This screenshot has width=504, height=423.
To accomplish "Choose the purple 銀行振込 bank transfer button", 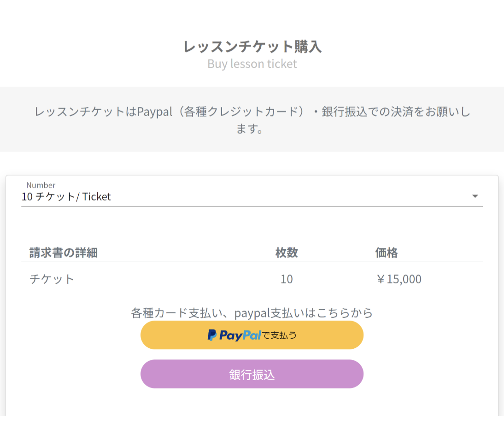I will pos(252,374).
